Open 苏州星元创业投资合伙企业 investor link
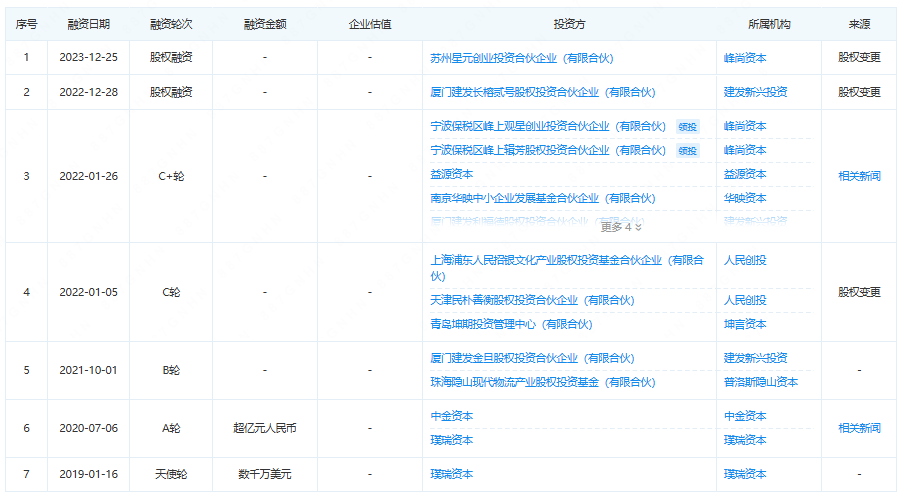The image size is (902, 498). click(x=522, y=58)
